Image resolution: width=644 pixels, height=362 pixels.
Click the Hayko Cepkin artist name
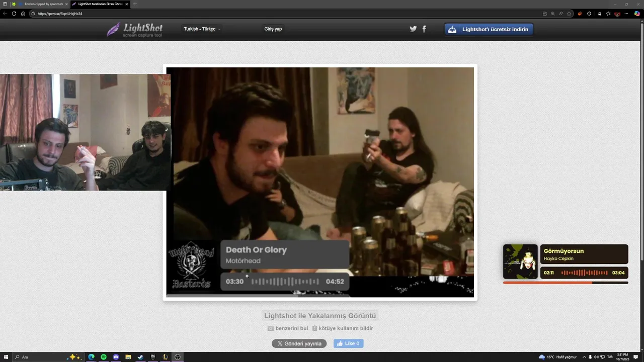point(558,259)
